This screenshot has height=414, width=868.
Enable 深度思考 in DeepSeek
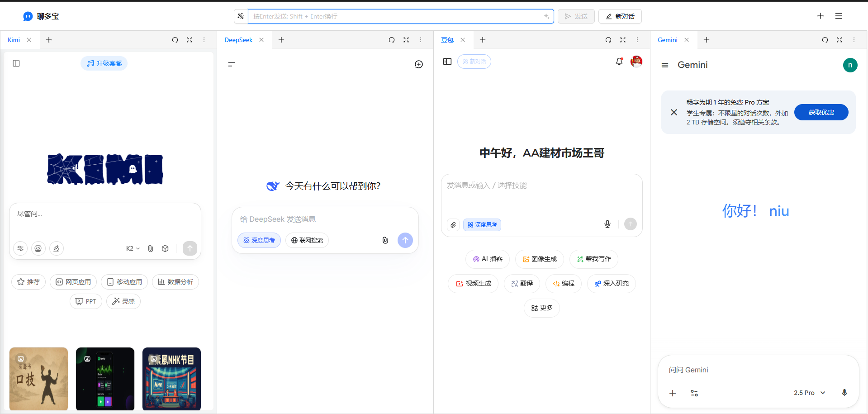tap(259, 240)
